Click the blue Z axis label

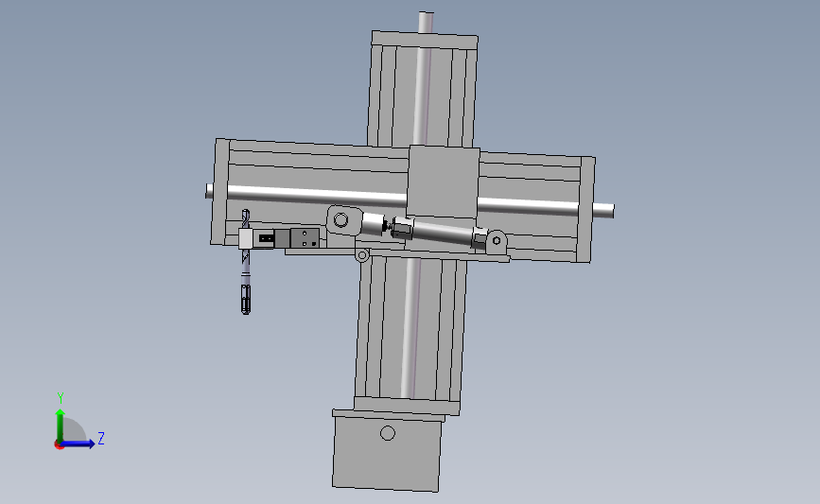101,438
